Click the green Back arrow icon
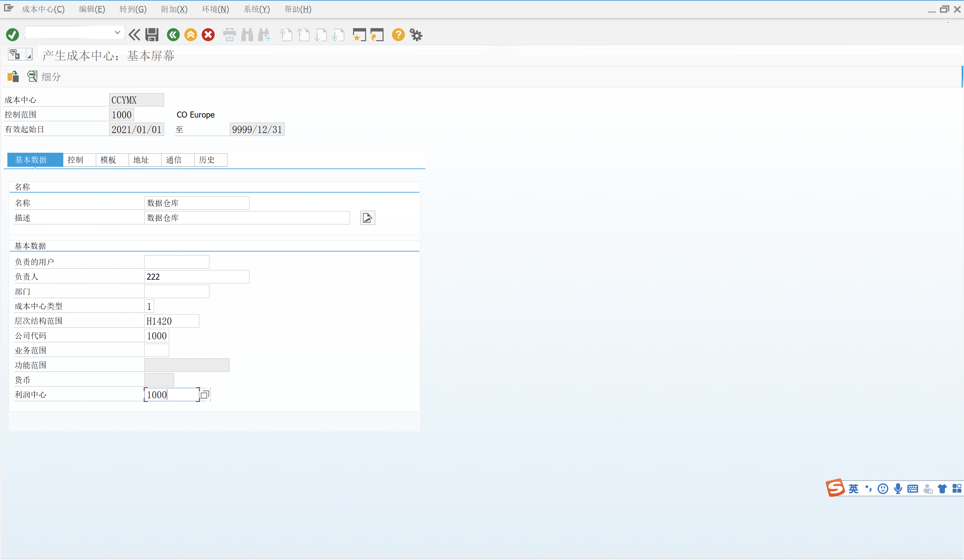This screenshot has width=964, height=560. pyautogui.click(x=173, y=35)
